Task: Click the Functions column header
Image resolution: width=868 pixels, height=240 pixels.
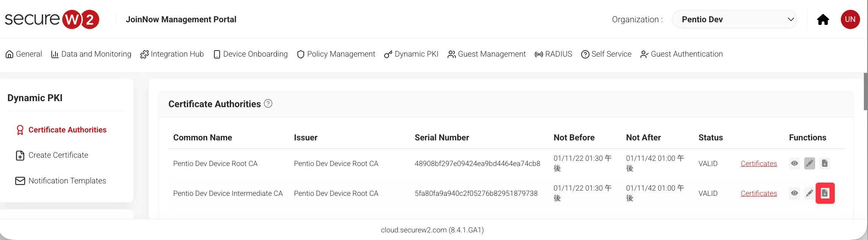Action: click(x=808, y=137)
